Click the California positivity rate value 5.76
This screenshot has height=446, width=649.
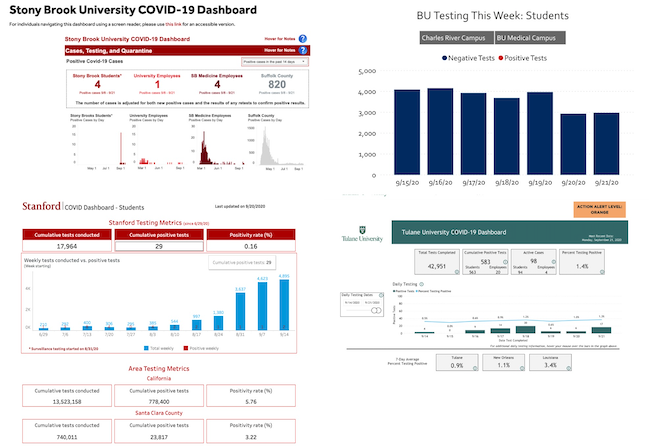pyautogui.click(x=251, y=402)
